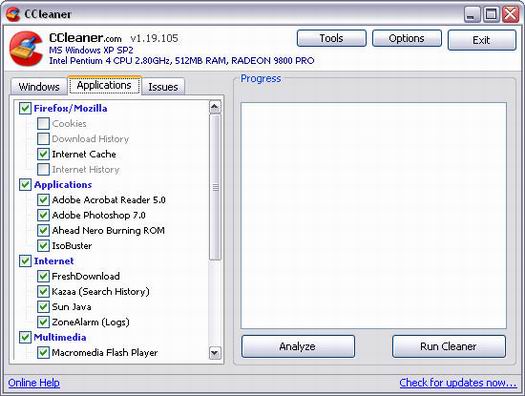Click Check for updates now link
Viewport: 525px width, 396px height.
[x=458, y=383]
